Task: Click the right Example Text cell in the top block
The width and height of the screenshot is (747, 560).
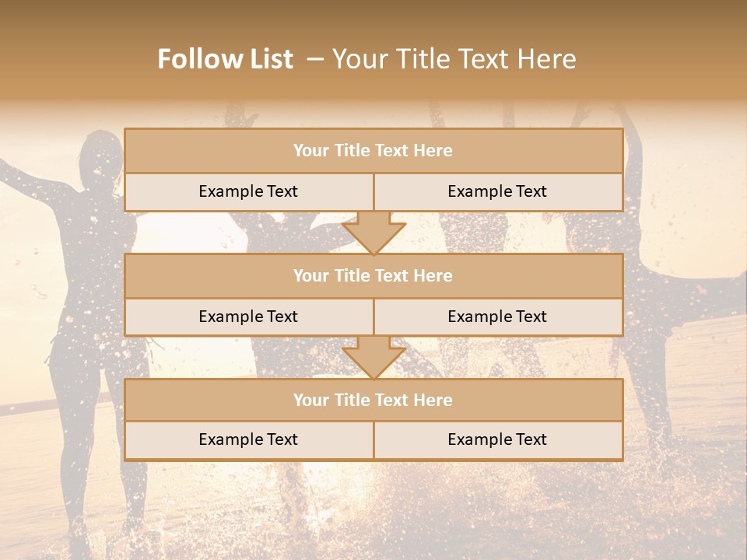Action: [x=497, y=191]
